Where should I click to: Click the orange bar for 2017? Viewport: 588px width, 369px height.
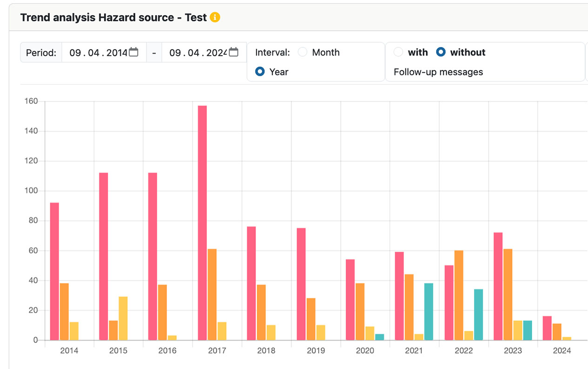click(x=212, y=295)
